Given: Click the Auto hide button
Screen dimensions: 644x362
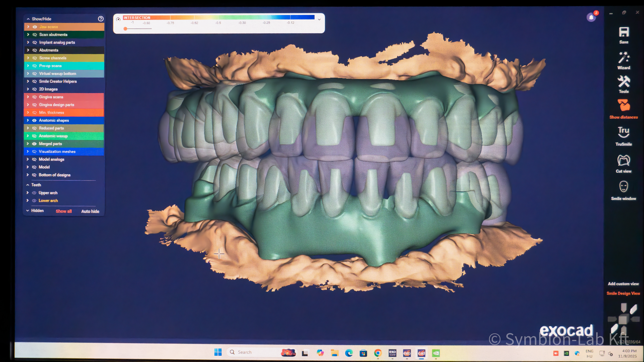Looking at the screenshot, I should (x=90, y=211).
